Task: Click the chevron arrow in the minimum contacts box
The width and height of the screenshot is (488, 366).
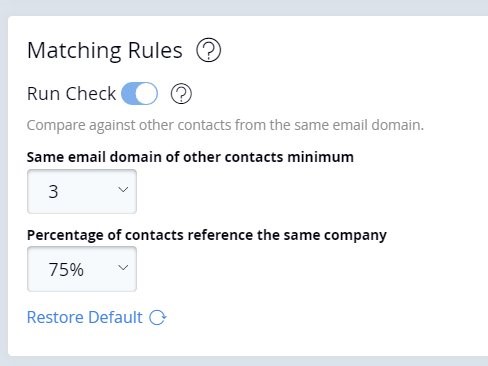Action: [x=123, y=190]
